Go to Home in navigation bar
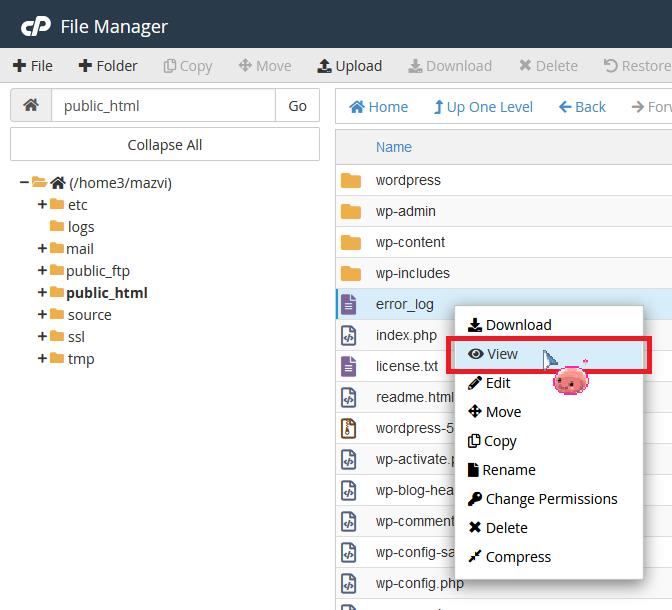The image size is (672, 610). 378,107
